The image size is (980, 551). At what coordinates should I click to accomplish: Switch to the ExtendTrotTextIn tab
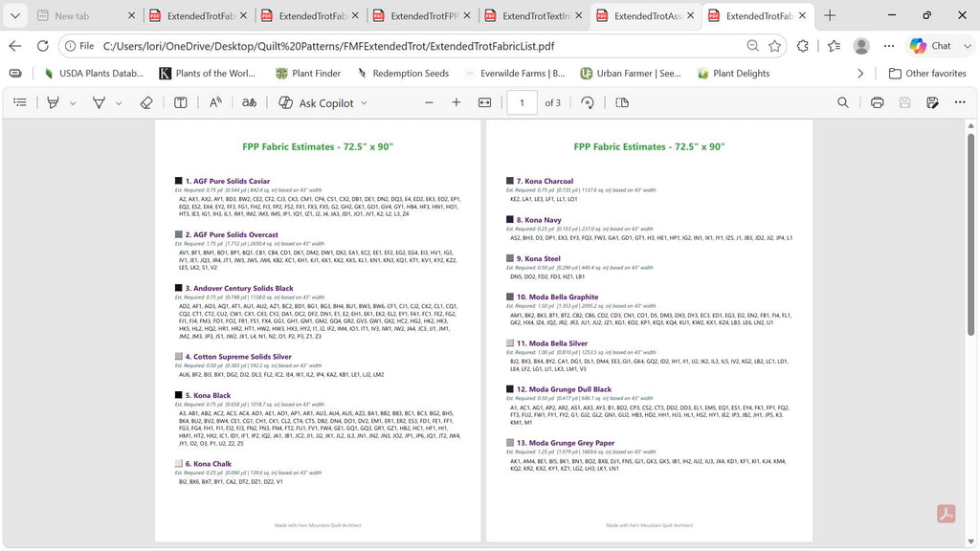tap(534, 15)
